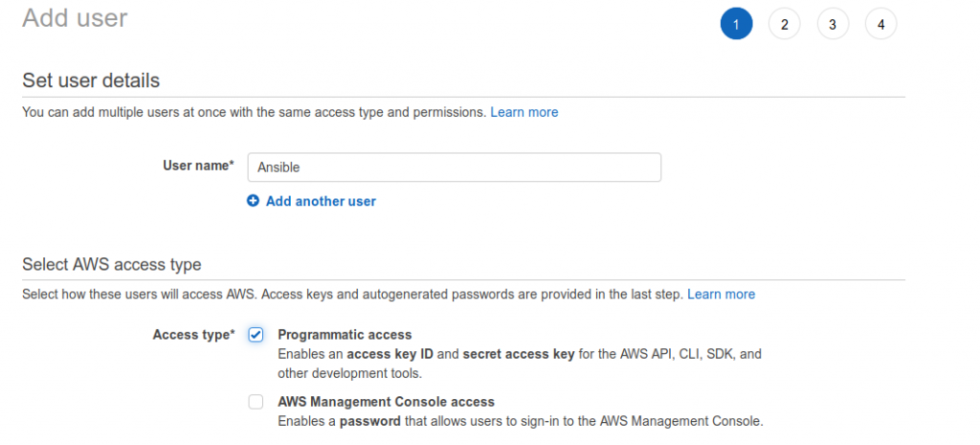Viewport: 980px width, 445px height.
Task: Click the User name* field label
Action: click(199, 166)
